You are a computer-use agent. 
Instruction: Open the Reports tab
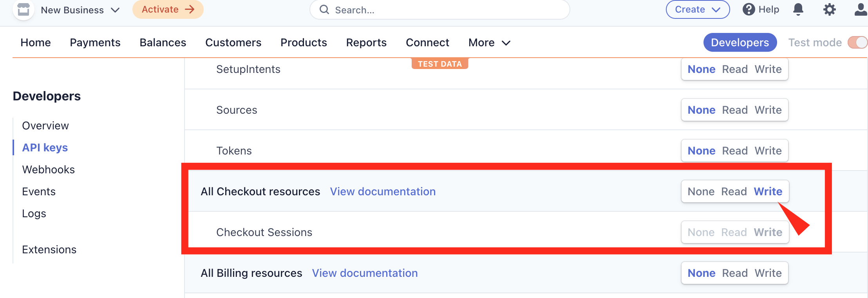tap(366, 42)
